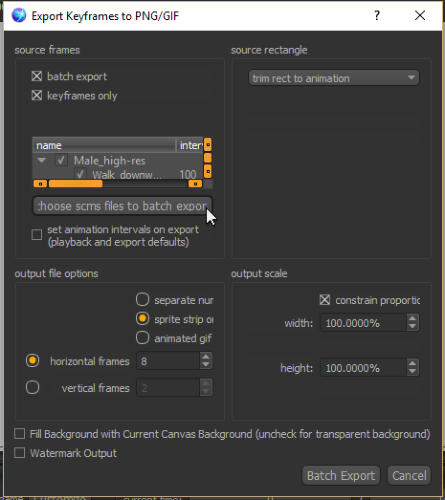Click choose scms files to batch export
Image resolution: width=445 pixels, height=500 pixels.
(122, 206)
